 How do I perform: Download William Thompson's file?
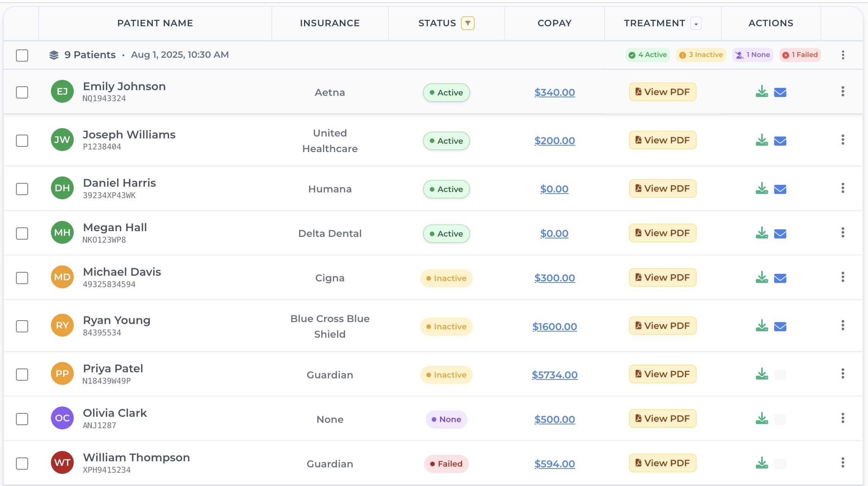(761, 463)
